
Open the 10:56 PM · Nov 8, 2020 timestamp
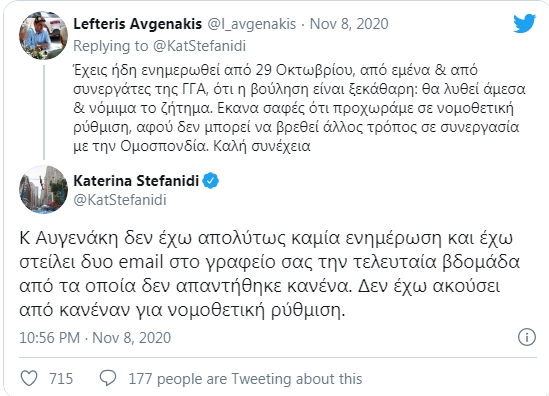[95, 338]
